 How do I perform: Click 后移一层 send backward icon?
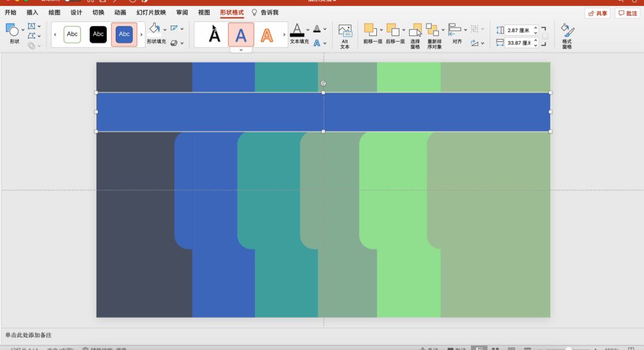393,30
